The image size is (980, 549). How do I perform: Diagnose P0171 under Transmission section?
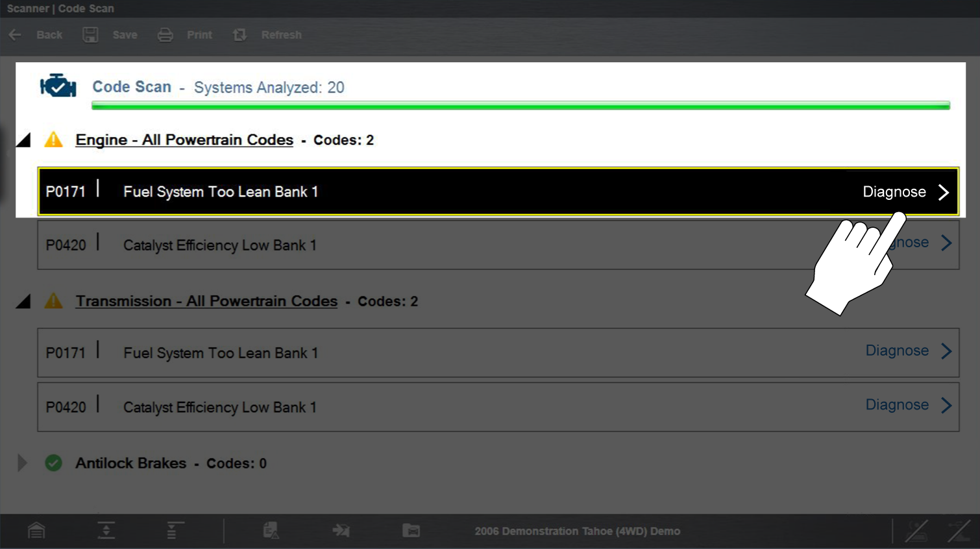tap(907, 351)
